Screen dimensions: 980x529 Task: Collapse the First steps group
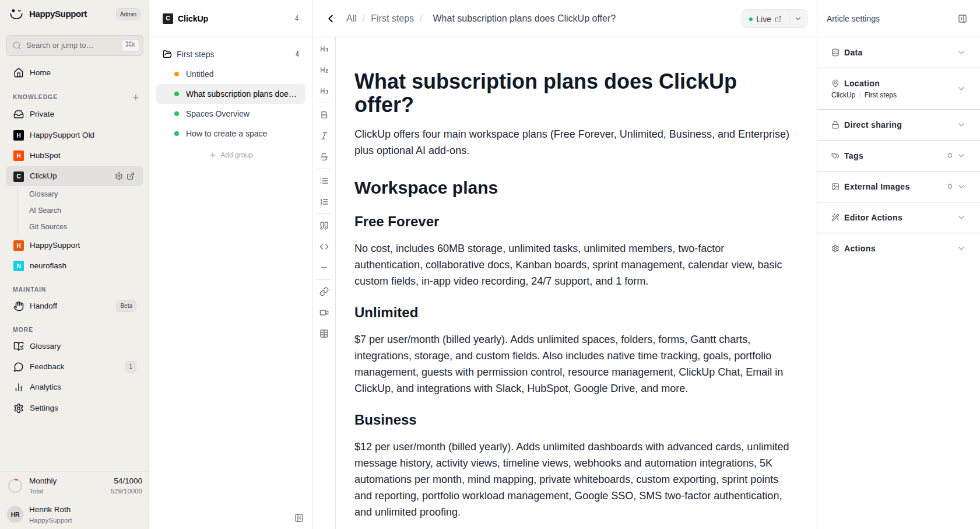[231, 54]
